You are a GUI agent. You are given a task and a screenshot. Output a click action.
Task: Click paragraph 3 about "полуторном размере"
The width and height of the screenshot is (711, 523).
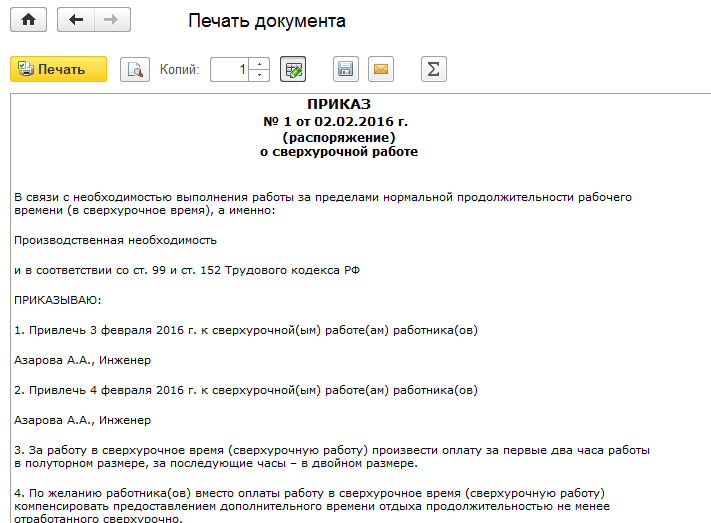tap(332, 457)
